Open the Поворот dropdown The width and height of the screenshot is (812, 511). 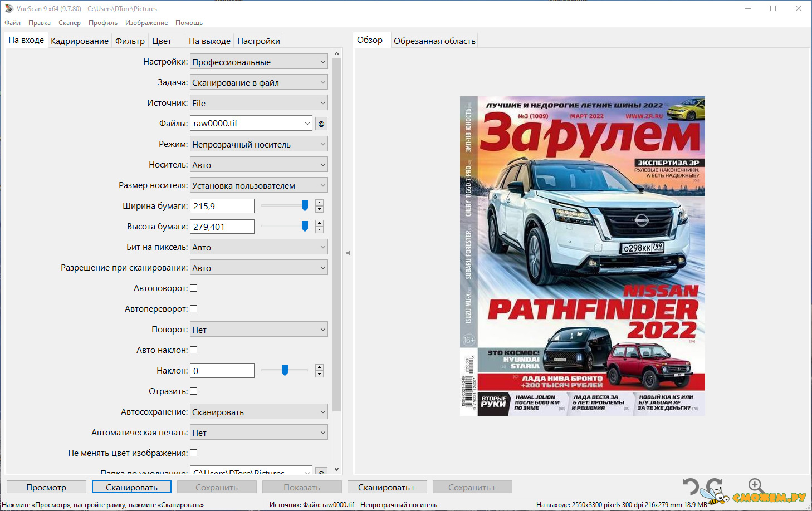(x=259, y=330)
